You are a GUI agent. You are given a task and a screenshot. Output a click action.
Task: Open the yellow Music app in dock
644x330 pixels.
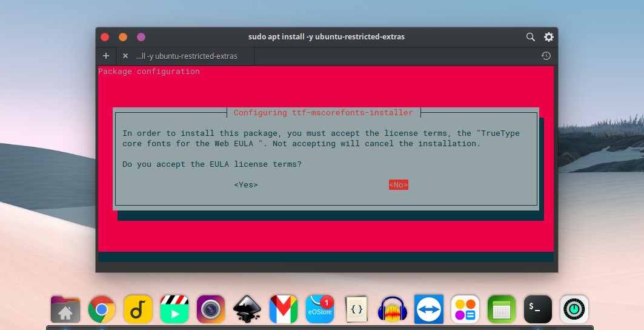tap(138, 309)
